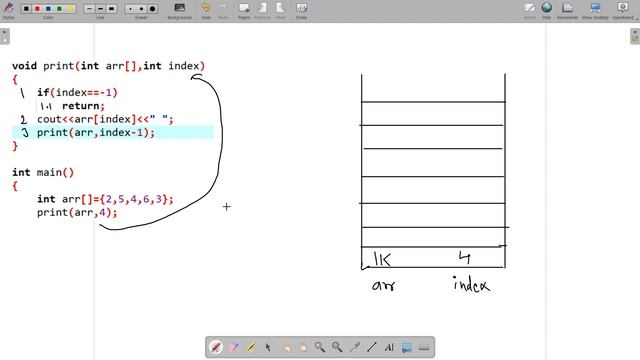The image size is (640, 360).
Task: Choose the medium line width
Action: [100, 9]
